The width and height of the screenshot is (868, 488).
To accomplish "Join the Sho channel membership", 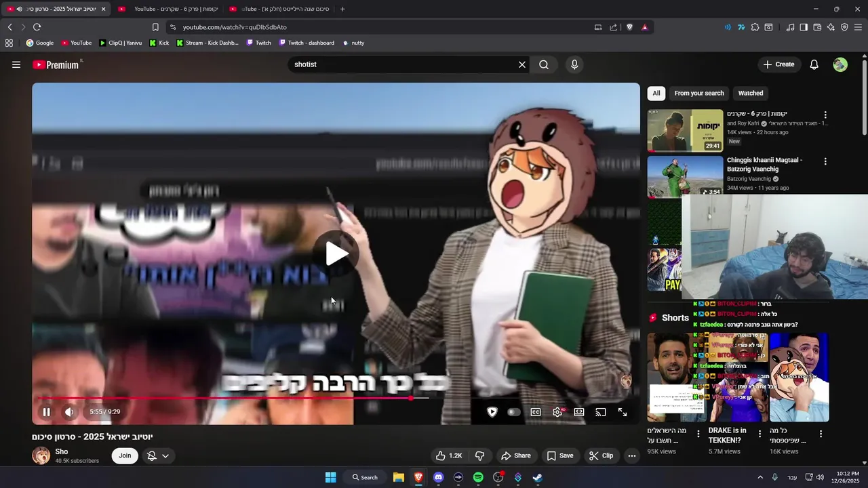I will pyautogui.click(x=125, y=455).
